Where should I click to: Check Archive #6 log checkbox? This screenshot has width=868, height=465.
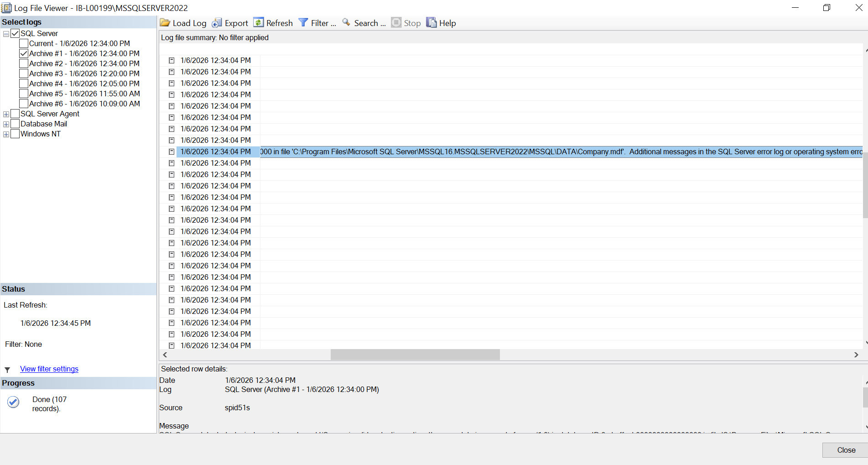pos(24,104)
